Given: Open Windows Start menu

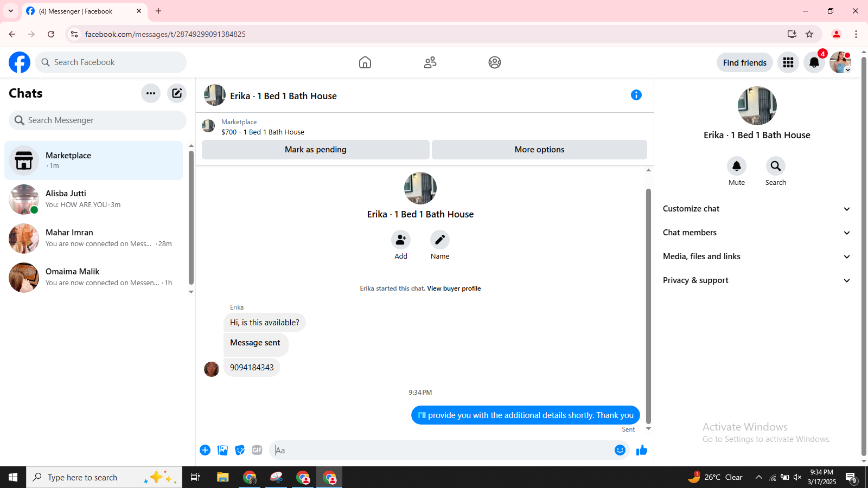Looking at the screenshot, I should click(x=13, y=477).
